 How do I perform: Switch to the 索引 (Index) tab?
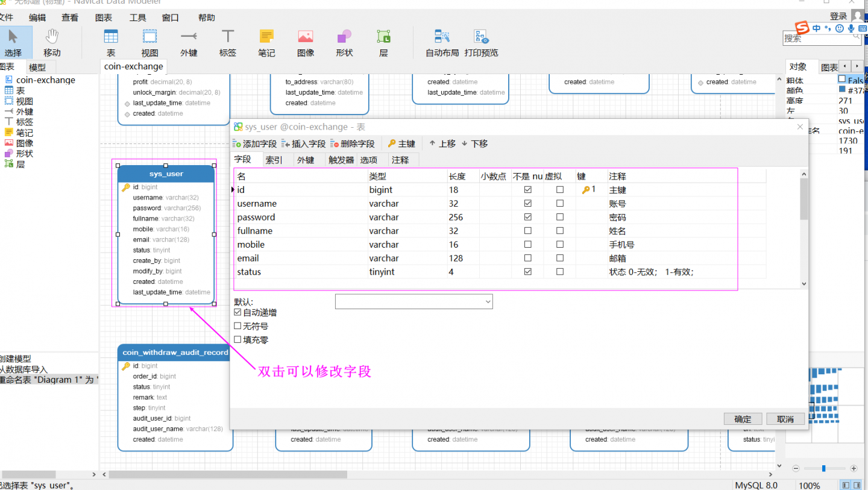(x=274, y=160)
